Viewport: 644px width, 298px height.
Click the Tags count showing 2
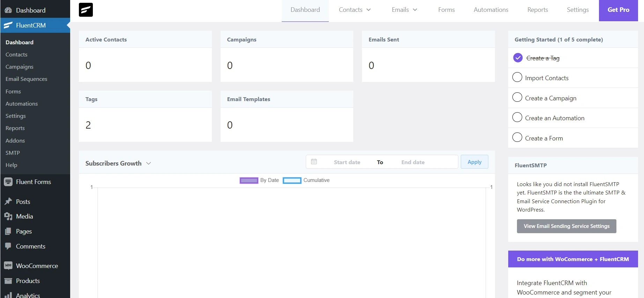(88, 125)
